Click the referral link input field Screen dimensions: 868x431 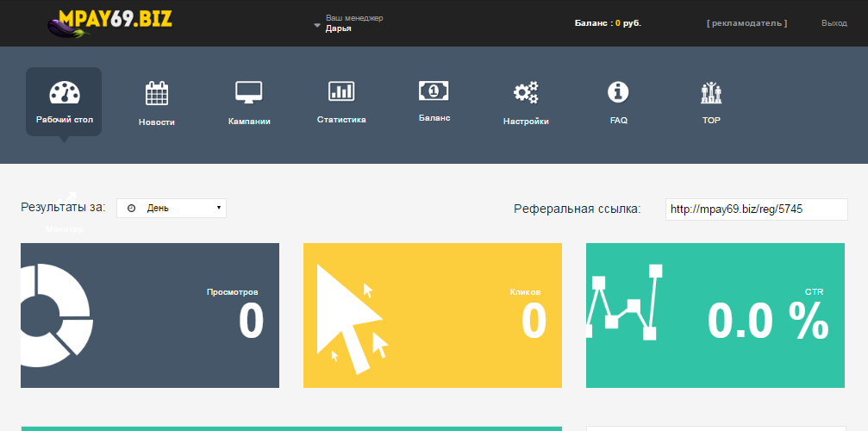756,209
